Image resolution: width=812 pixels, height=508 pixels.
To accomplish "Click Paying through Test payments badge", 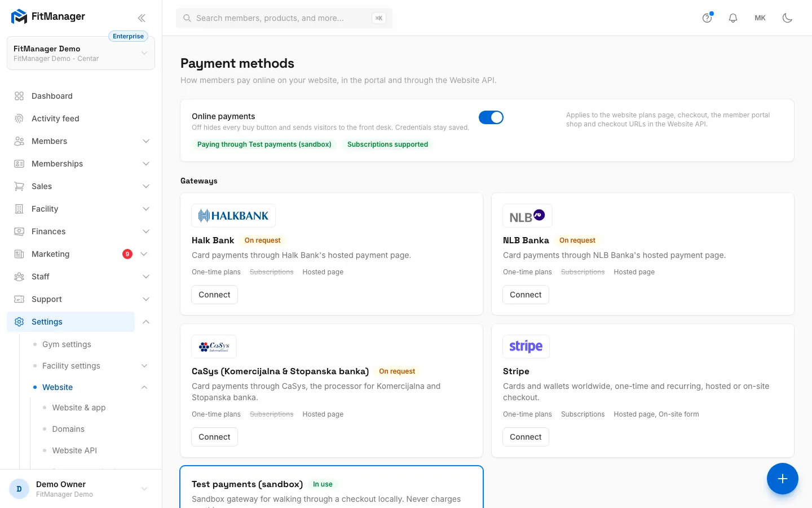I will pyautogui.click(x=264, y=144).
